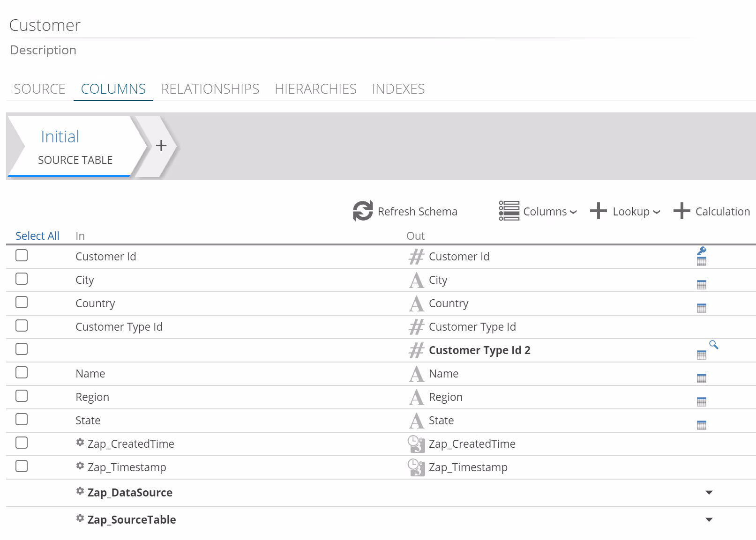Click the key icon on Customer Id row
Image resolution: width=756 pixels, height=540 pixels.
(702, 251)
